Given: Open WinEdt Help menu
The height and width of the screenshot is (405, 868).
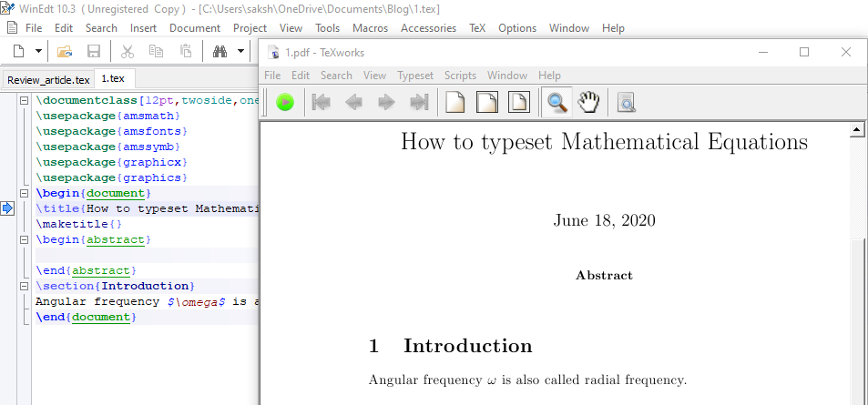Looking at the screenshot, I should coord(613,27).
